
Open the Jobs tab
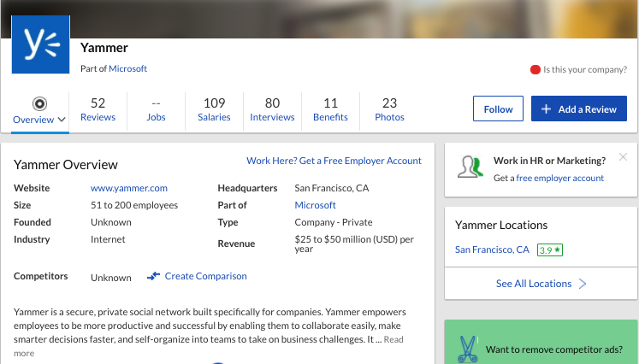[x=156, y=110]
